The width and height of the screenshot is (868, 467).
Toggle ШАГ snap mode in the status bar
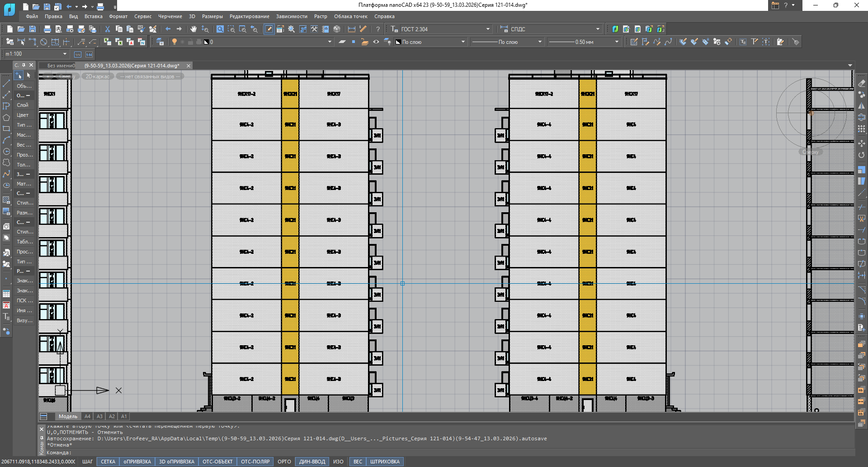[87, 462]
